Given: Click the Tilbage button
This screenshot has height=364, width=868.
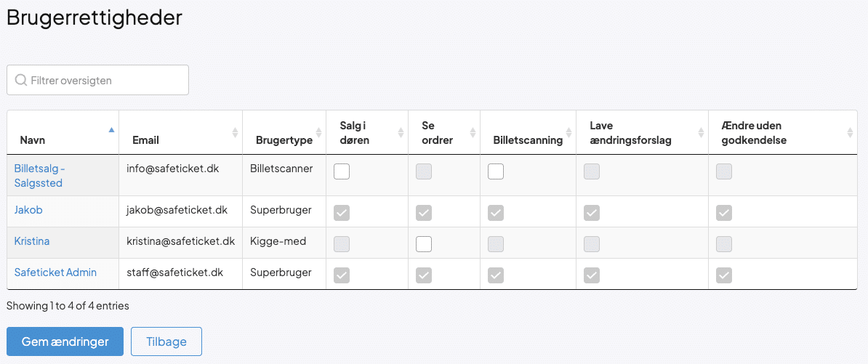Looking at the screenshot, I should [x=166, y=341].
